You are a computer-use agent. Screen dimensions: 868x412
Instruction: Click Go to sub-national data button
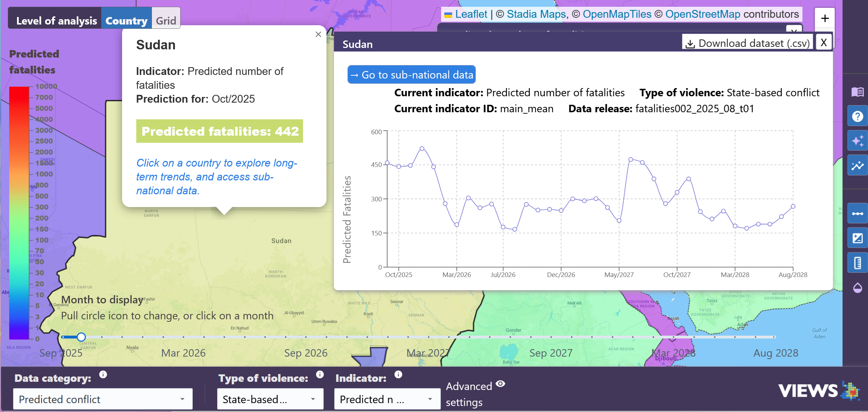(412, 75)
